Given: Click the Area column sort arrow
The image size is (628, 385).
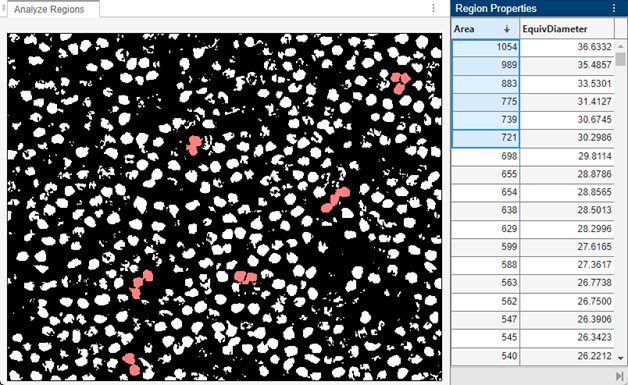Looking at the screenshot, I should click(x=507, y=29).
